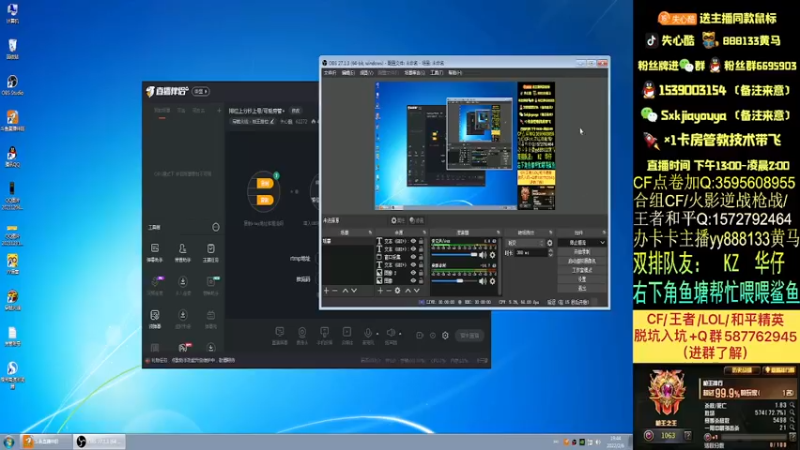Open microphone options arrow in 直播伴侣 toolbar
Screen dimensions: 800x450
pyautogui.click(x=378, y=334)
